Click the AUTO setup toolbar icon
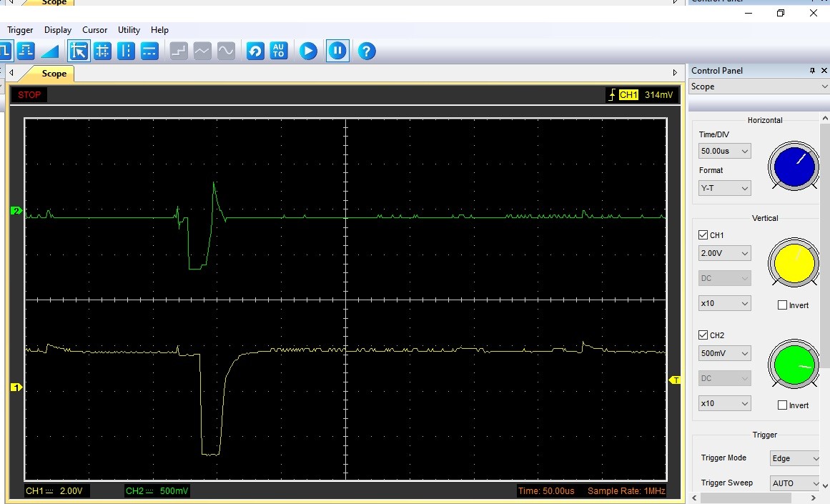Screen dimensions: 830x504 click(278, 51)
